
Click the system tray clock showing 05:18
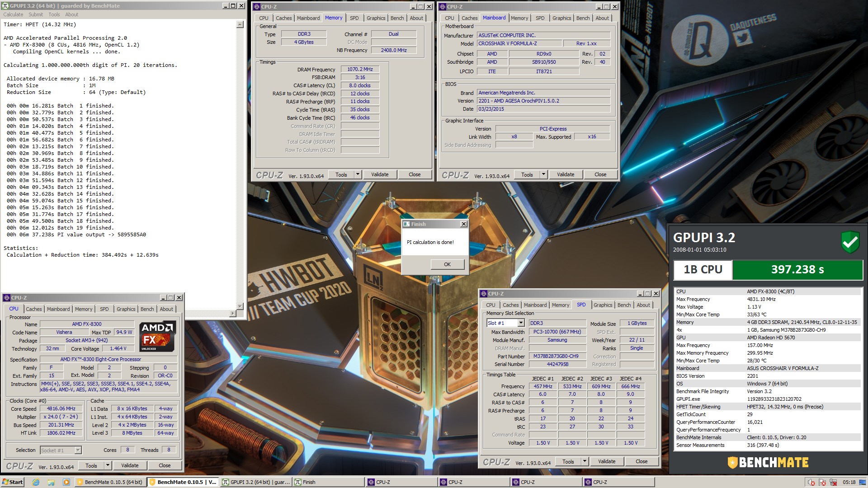pyautogui.click(x=849, y=482)
